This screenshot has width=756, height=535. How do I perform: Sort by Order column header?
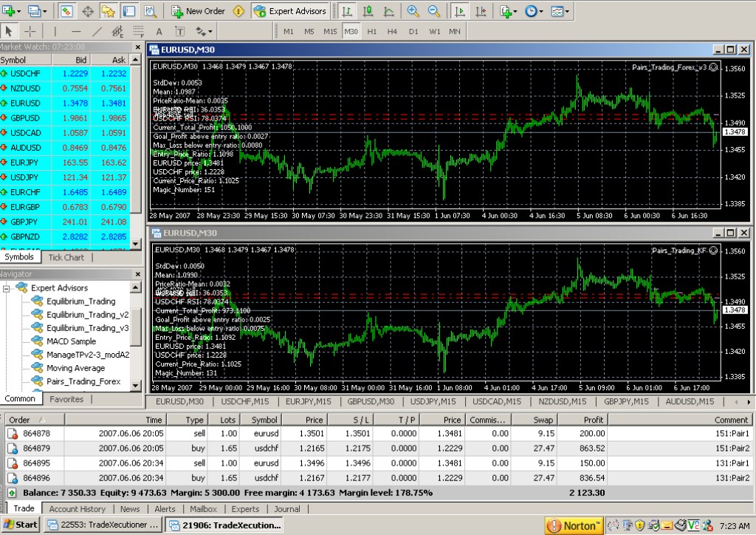(x=34, y=420)
